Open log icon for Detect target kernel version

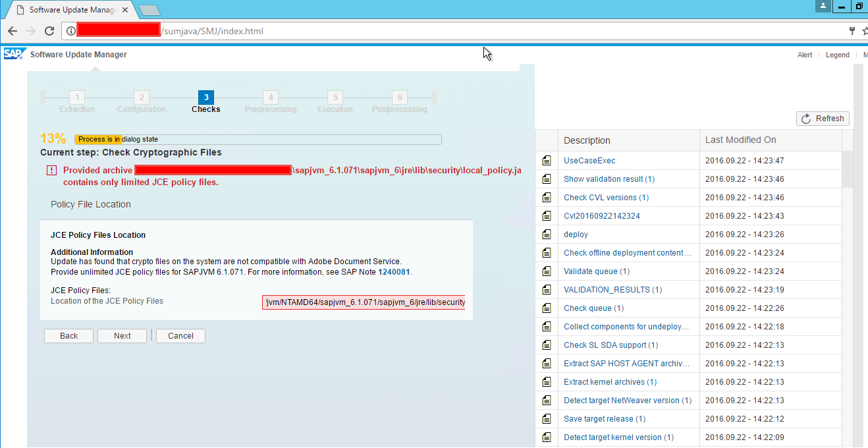point(547,437)
